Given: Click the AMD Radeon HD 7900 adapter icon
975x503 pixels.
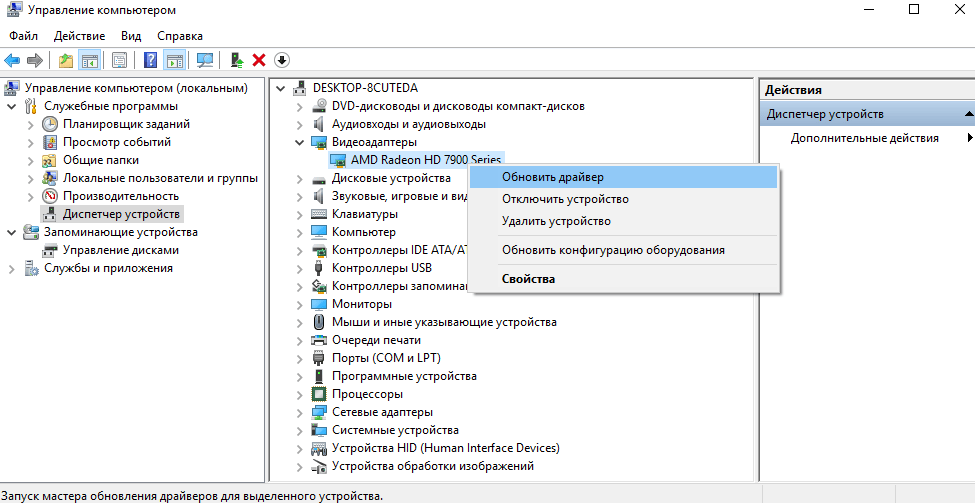Looking at the screenshot, I should pos(338,160).
